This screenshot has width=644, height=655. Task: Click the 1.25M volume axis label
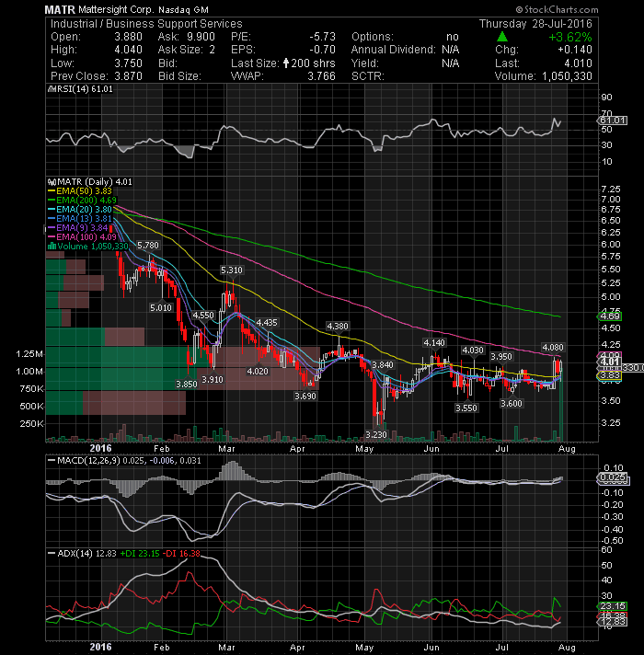(29, 354)
